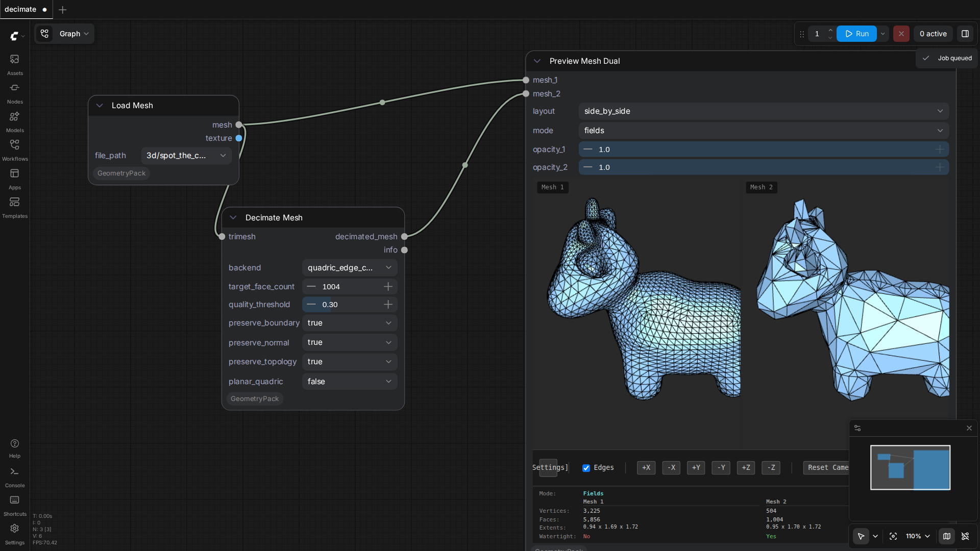This screenshot has height=551, width=980.
Task: Toggle the side panel layout icon
Action: [x=965, y=34]
